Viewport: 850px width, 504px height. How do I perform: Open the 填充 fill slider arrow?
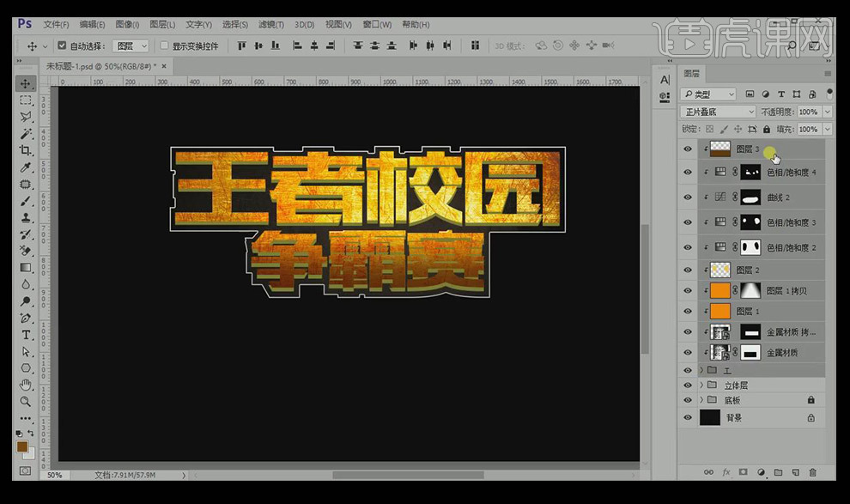click(x=827, y=129)
